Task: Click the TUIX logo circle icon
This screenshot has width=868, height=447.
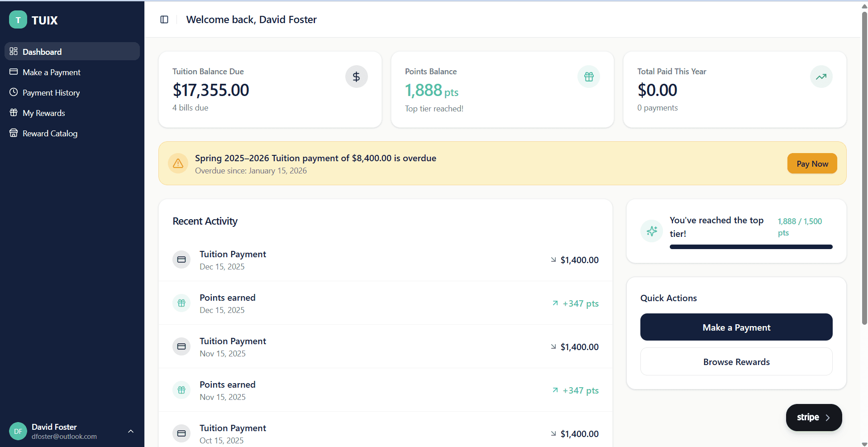Action: [18, 20]
